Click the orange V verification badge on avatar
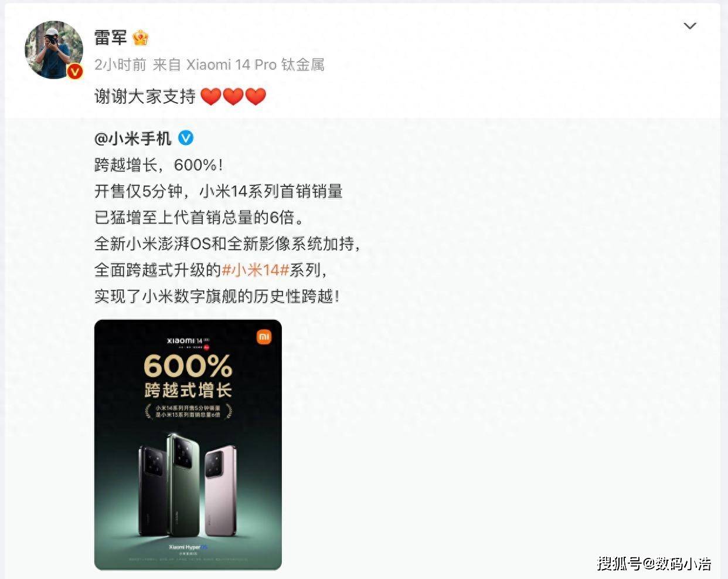Screen dimensions: 728x579 pos(74,72)
